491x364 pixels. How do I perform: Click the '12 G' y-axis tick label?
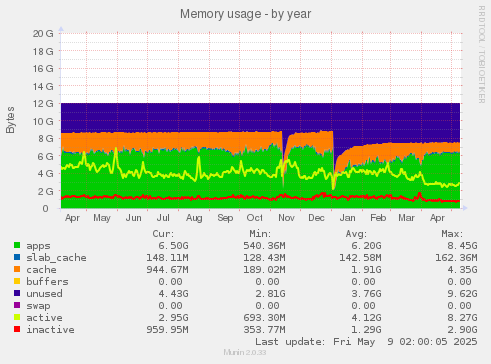click(43, 103)
